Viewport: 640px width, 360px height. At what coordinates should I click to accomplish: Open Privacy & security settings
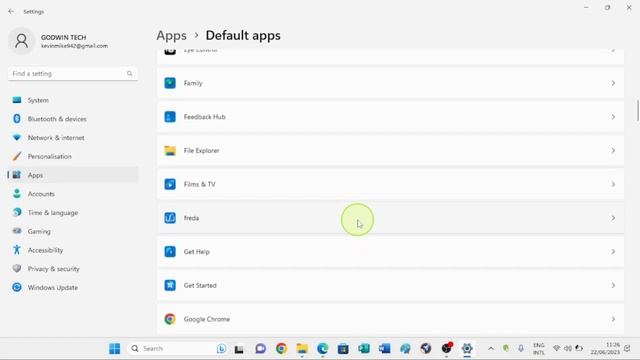[x=73, y=269]
